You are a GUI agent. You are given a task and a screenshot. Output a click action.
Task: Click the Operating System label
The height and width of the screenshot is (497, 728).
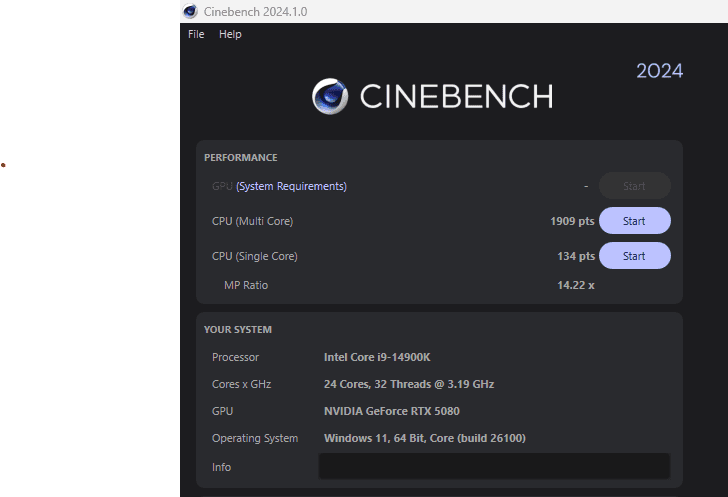pos(255,438)
